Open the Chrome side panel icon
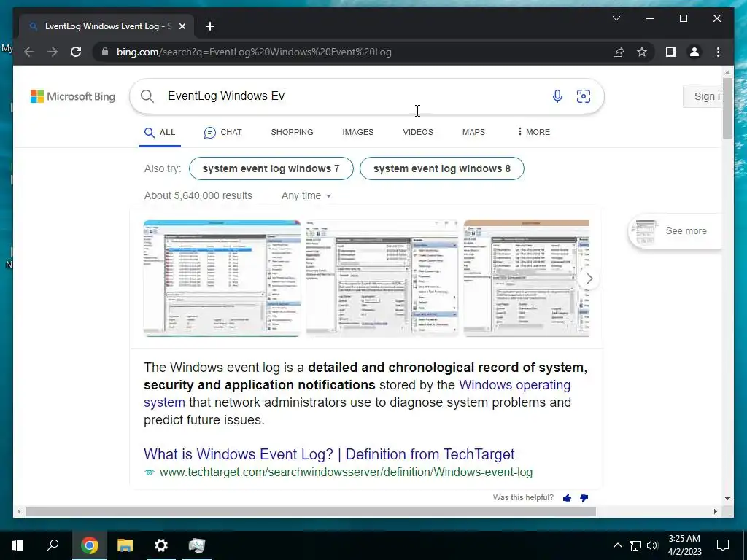747x560 pixels. (x=671, y=52)
